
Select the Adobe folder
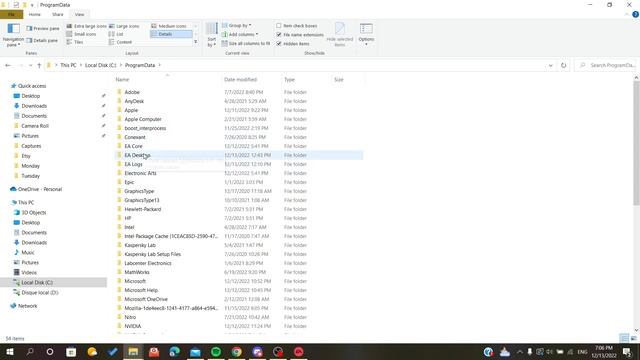point(132,92)
